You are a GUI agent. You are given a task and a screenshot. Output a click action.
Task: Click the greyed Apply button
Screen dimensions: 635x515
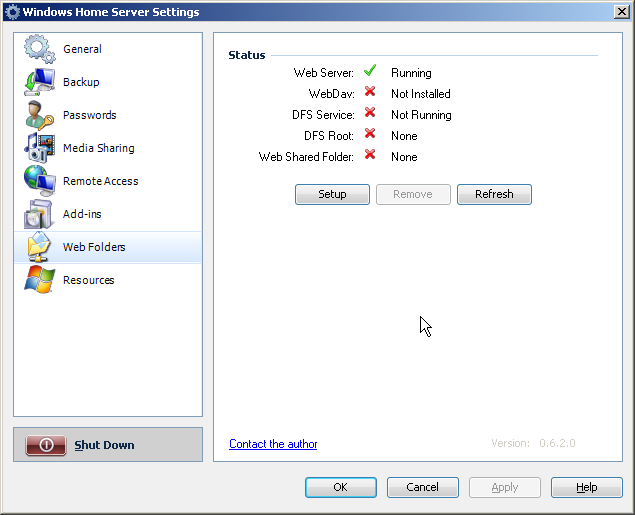[x=505, y=487]
